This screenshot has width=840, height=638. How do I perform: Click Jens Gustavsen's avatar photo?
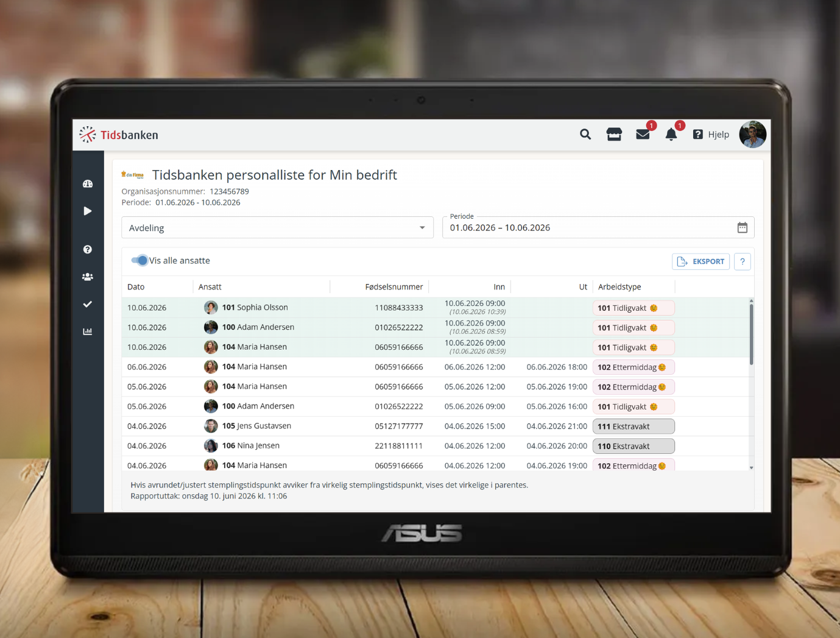tap(211, 426)
